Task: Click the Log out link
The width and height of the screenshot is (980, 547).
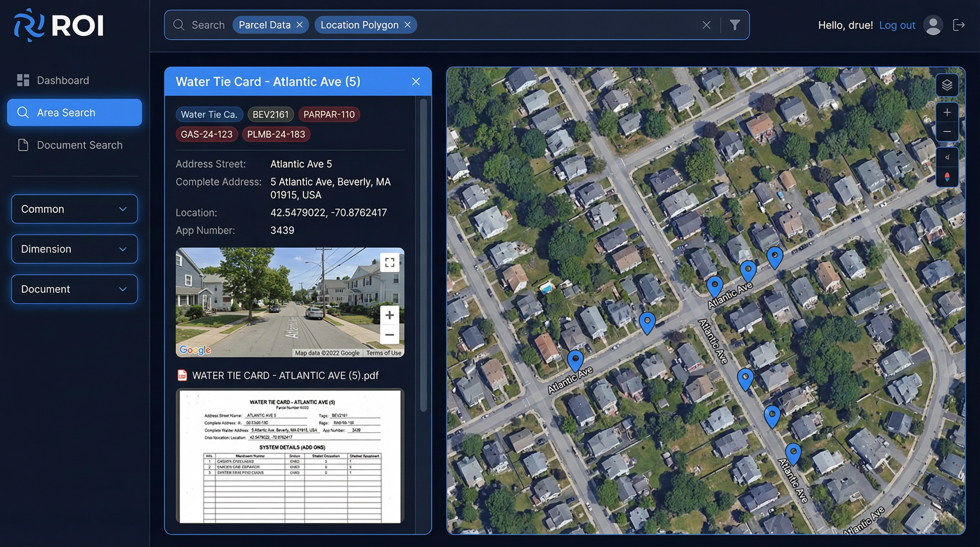Action: [897, 25]
